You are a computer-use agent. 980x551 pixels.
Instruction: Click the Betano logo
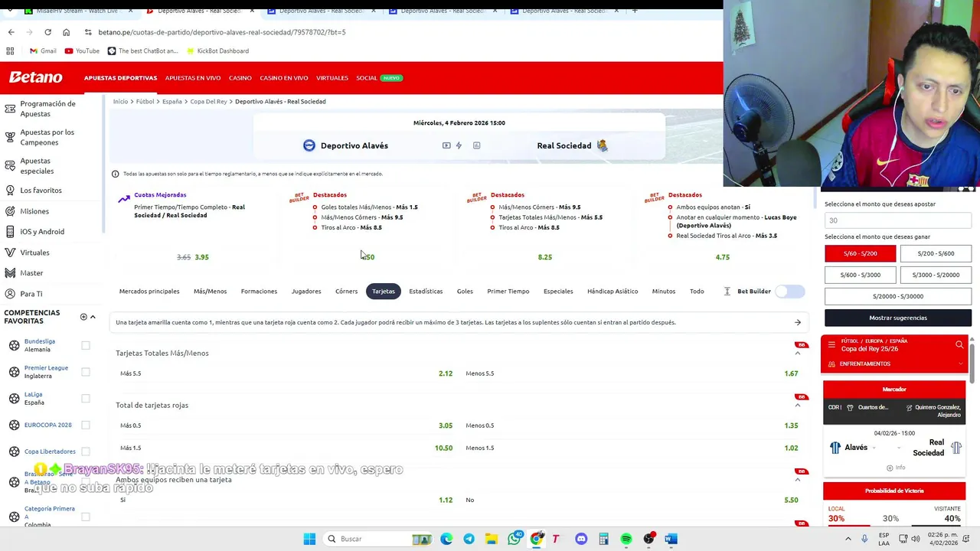point(35,77)
